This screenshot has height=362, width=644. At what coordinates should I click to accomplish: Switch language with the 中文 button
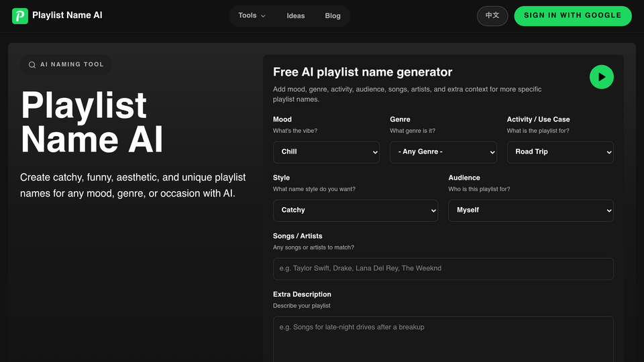(492, 15)
